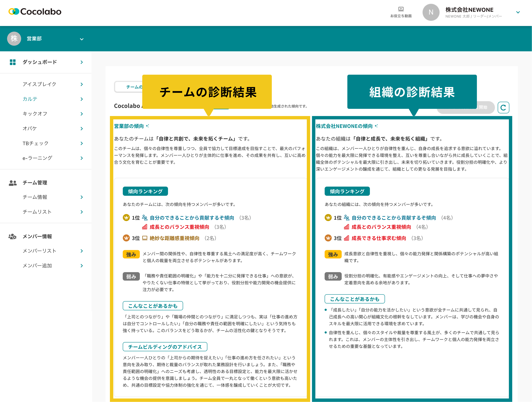The image size is (532, 402).
Task: Open チームリスト in the sidebar
Action: (x=37, y=212)
